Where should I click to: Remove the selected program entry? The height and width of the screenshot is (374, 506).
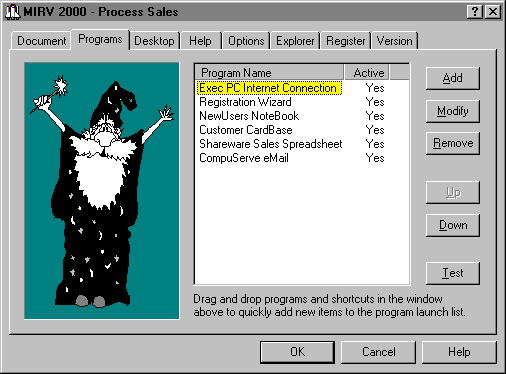pos(453,143)
